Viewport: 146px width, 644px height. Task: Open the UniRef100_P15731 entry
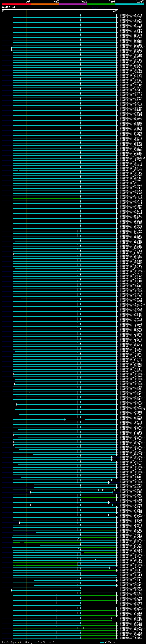131,254
